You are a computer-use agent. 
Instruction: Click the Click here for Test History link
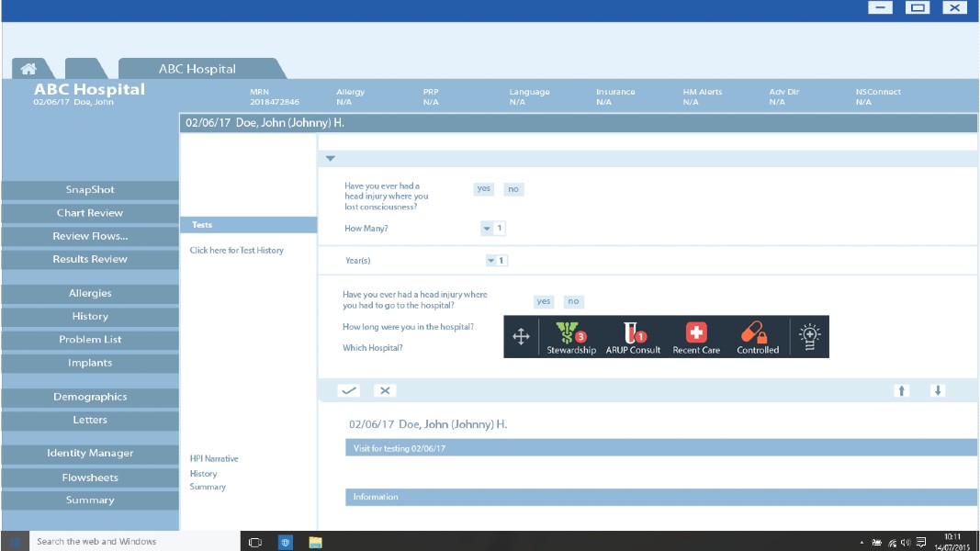click(237, 251)
